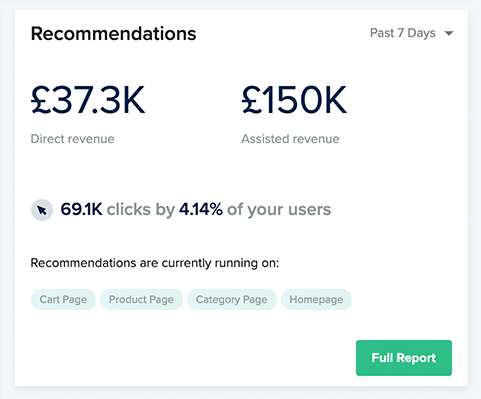Click the words 'of your users'
Viewport: 481px width, 399px height.
tap(279, 210)
